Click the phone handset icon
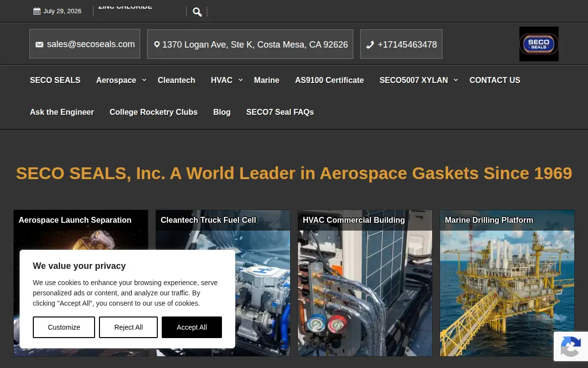Screen dimensions: 588x368 tap(370, 45)
